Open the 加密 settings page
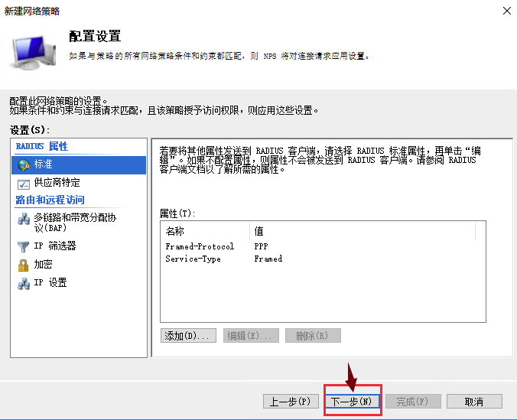 [x=43, y=265]
